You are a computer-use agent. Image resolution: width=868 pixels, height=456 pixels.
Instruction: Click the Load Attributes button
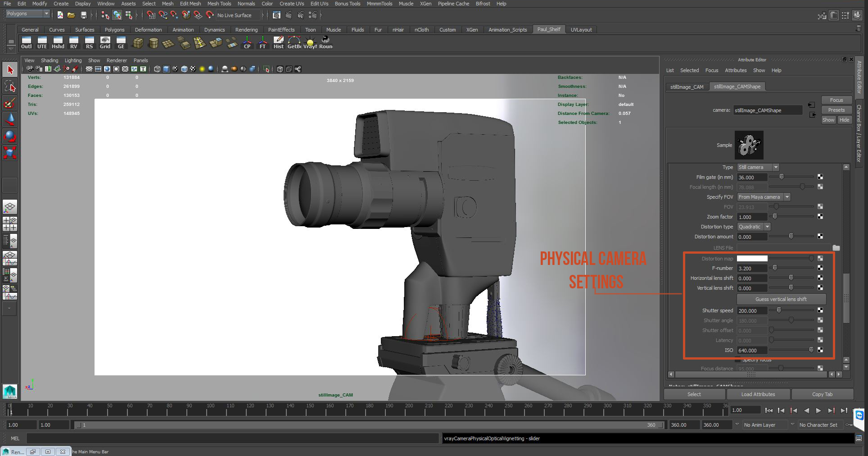(758, 394)
